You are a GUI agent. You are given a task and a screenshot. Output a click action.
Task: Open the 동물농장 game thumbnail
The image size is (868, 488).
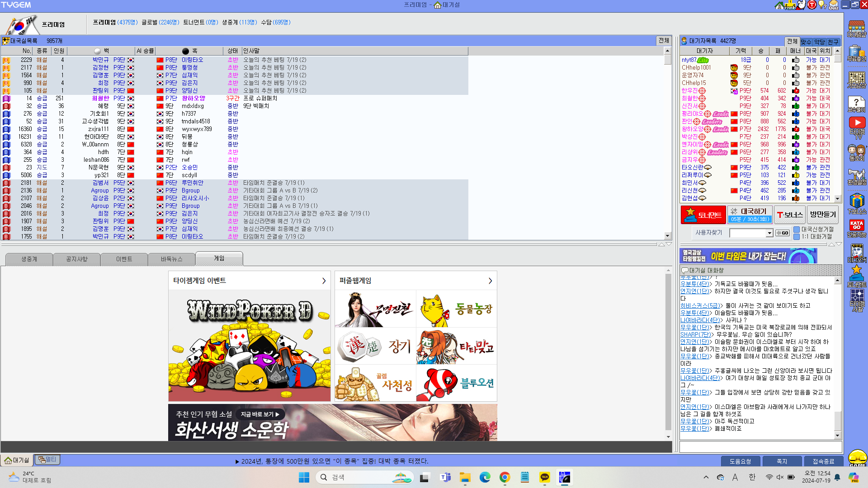[x=457, y=309]
